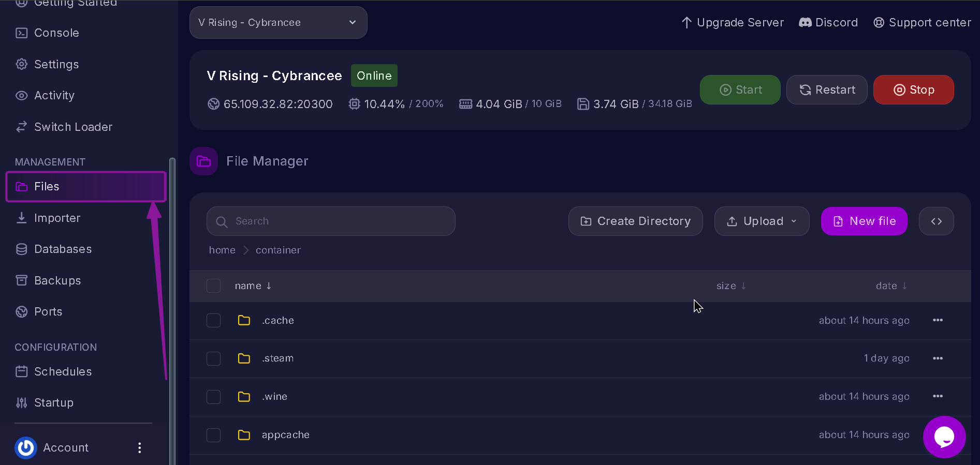Image resolution: width=980 pixels, height=465 pixels.
Task: Expand the V Rising - Cybrancee server dropdown
Action: (279, 23)
